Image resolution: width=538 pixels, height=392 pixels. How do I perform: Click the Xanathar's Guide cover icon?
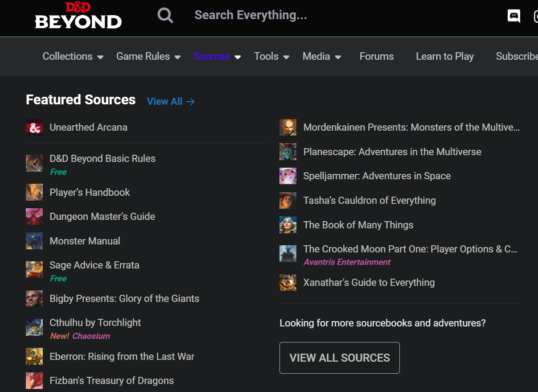coord(288,282)
